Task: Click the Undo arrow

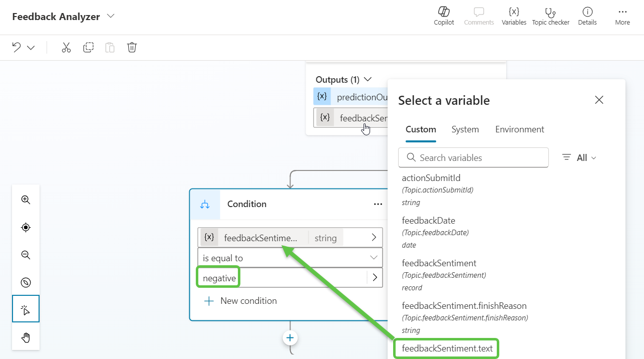Action: point(17,48)
